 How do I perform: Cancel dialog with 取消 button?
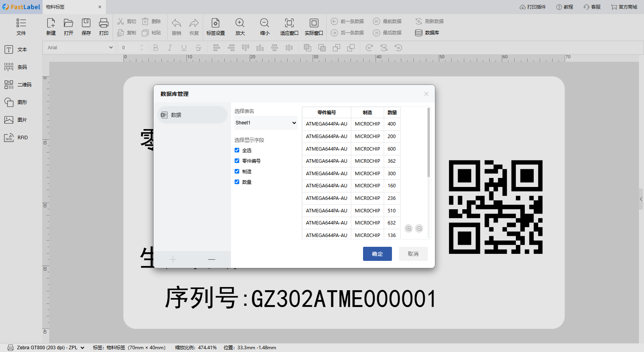pyautogui.click(x=413, y=254)
